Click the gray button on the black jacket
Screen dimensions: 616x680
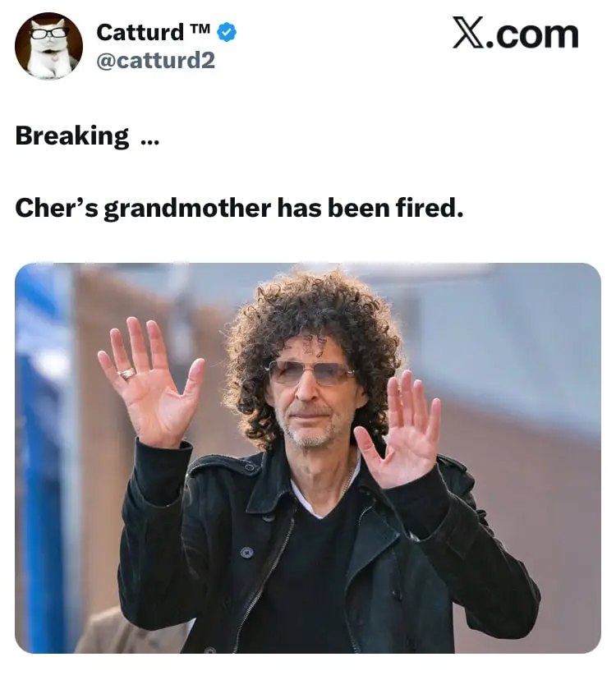[x=246, y=553]
